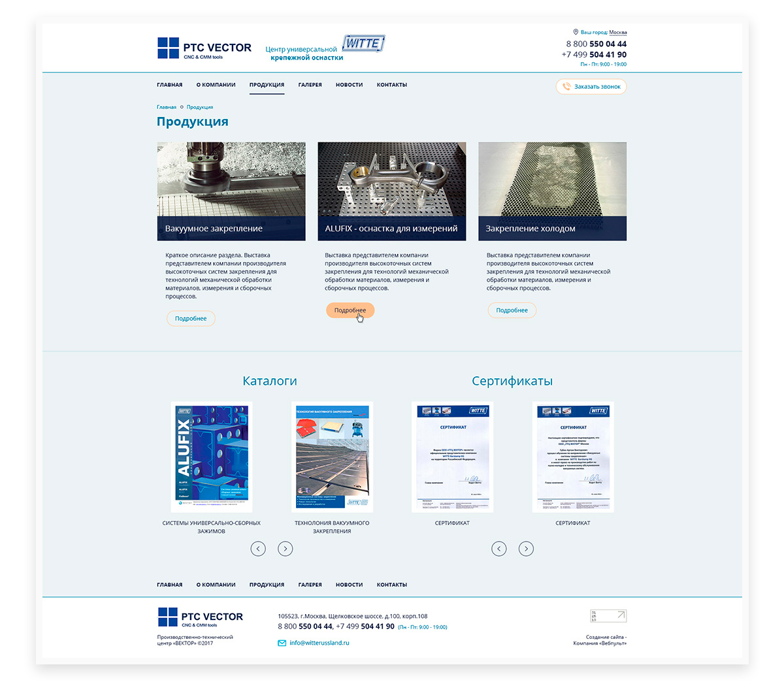Click Подробнее under Вакуумное закрепление
The width and height of the screenshot is (784, 684).
click(191, 319)
